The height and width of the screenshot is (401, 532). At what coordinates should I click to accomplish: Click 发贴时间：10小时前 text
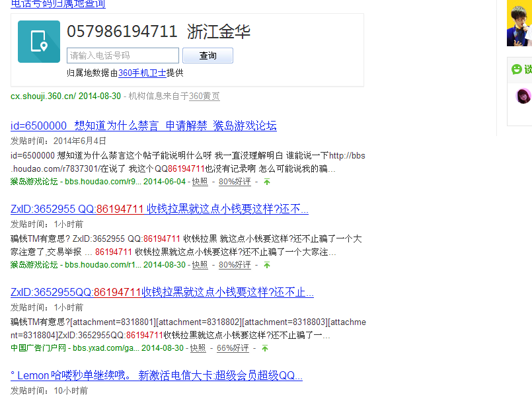click(49, 391)
